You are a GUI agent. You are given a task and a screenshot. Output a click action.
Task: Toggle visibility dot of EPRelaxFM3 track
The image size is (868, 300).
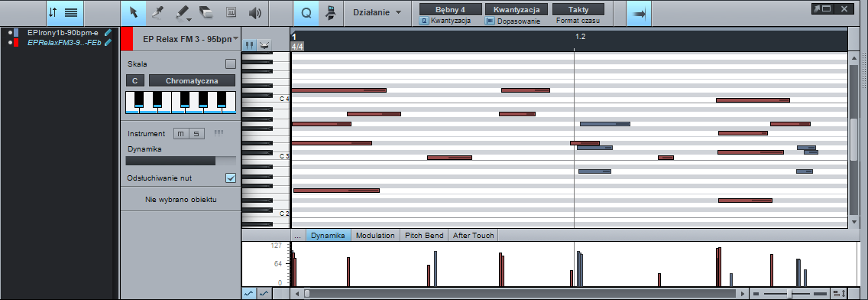coord(10,42)
